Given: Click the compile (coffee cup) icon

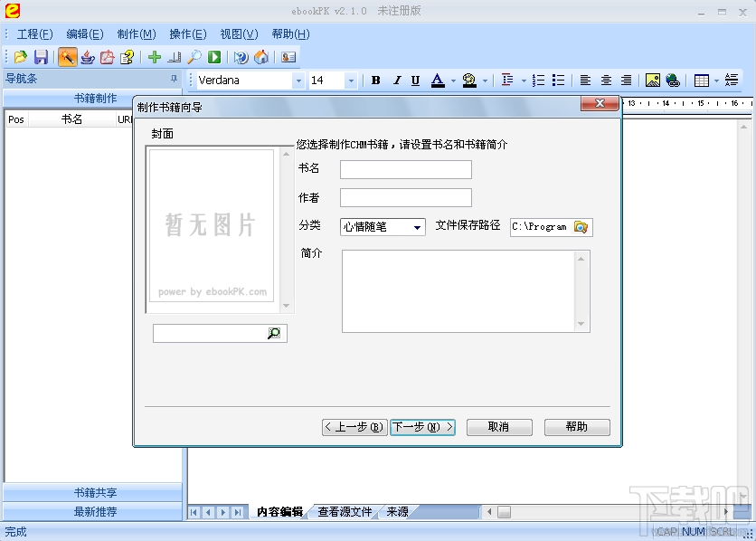Looking at the screenshot, I should click(87, 57).
